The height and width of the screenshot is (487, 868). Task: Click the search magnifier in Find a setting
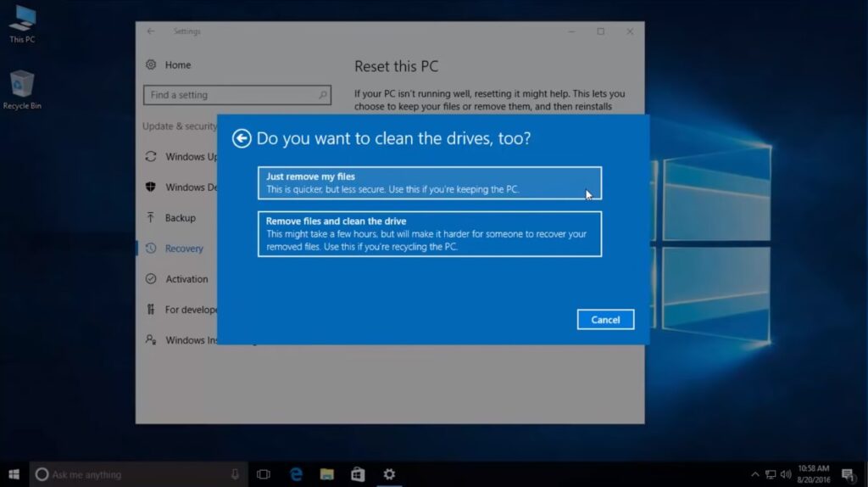[322, 95]
